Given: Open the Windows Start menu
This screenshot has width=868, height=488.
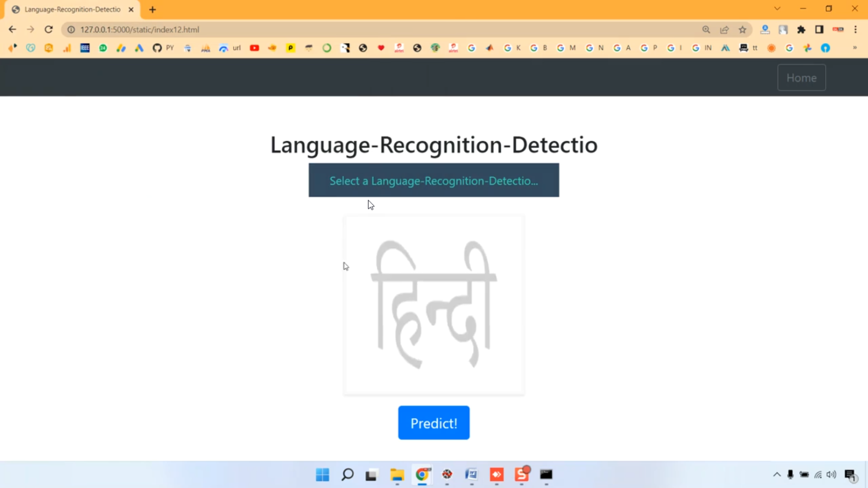Looking at the screenshot, I should 322,475.
